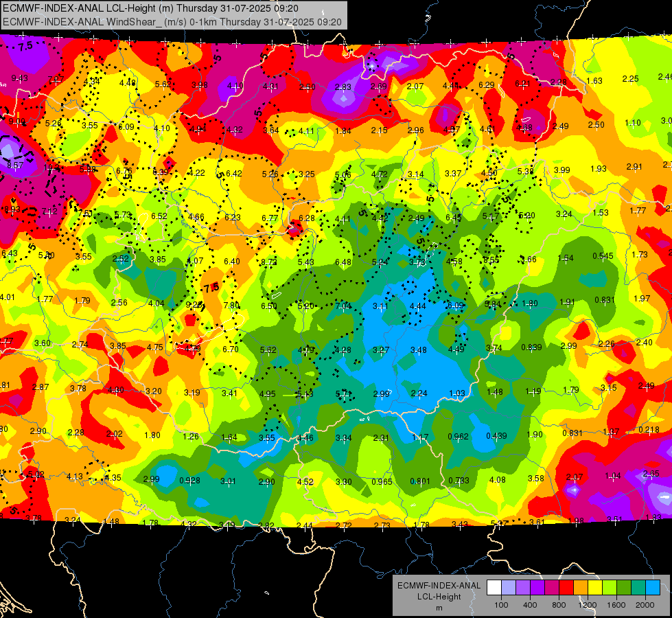Viewport: 672px width, 618px height.
Task: Click the 3.15 wind shear value
Action: pyautogui.click(x=609, y=388)
